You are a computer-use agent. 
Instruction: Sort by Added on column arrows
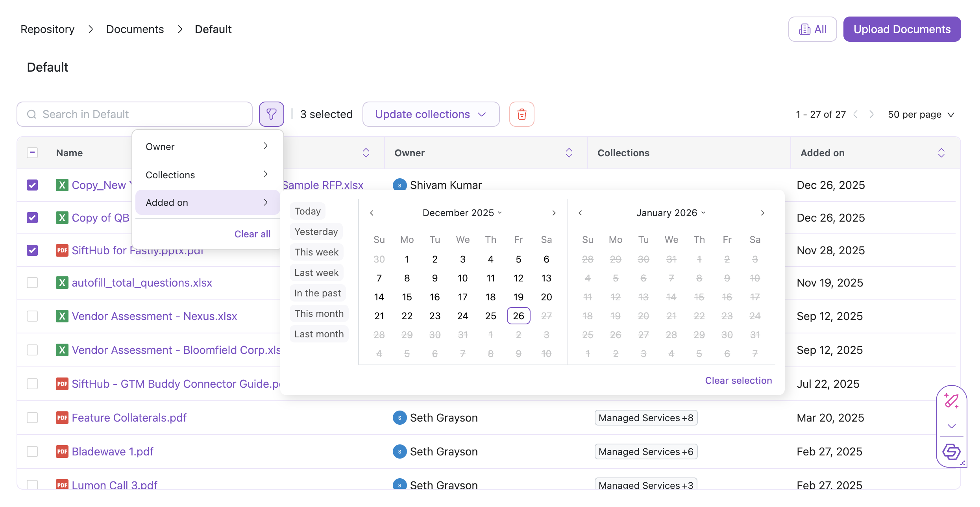click(x=941, y=153)
